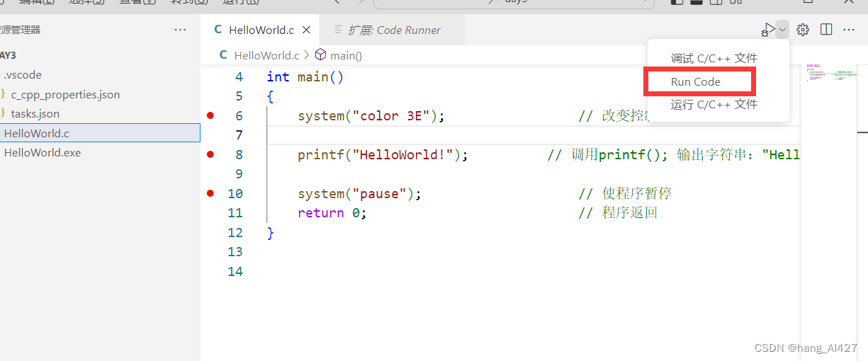Click the cube symbol icon before main()
The width and height of the screenshot is (868, 361).
pyautogui.click(x=320, y=55)
